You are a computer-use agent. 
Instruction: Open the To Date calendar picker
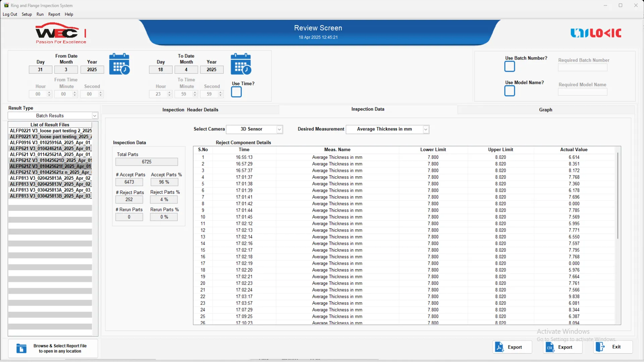240,64
